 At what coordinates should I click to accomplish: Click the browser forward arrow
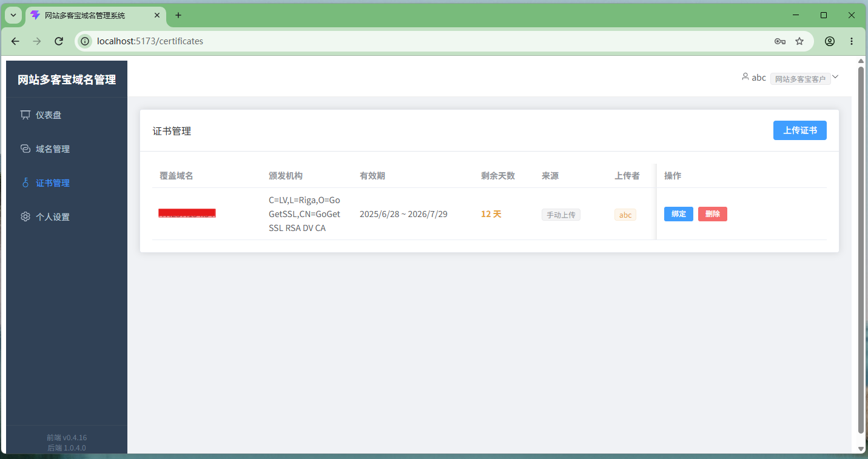click(x=37, y=41)
